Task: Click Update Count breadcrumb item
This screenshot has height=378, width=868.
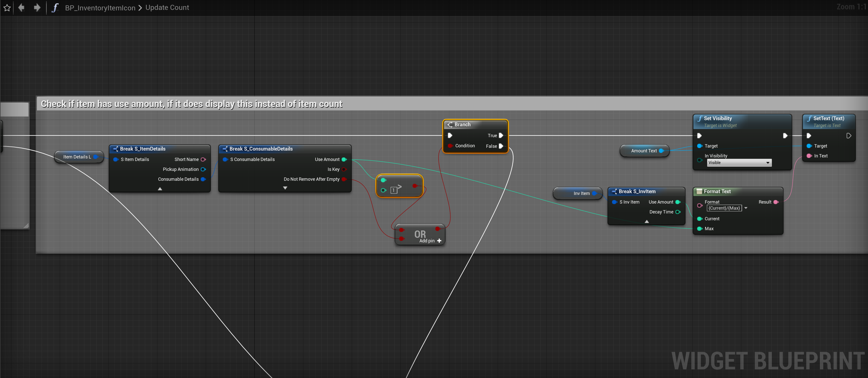Action: 167,7
